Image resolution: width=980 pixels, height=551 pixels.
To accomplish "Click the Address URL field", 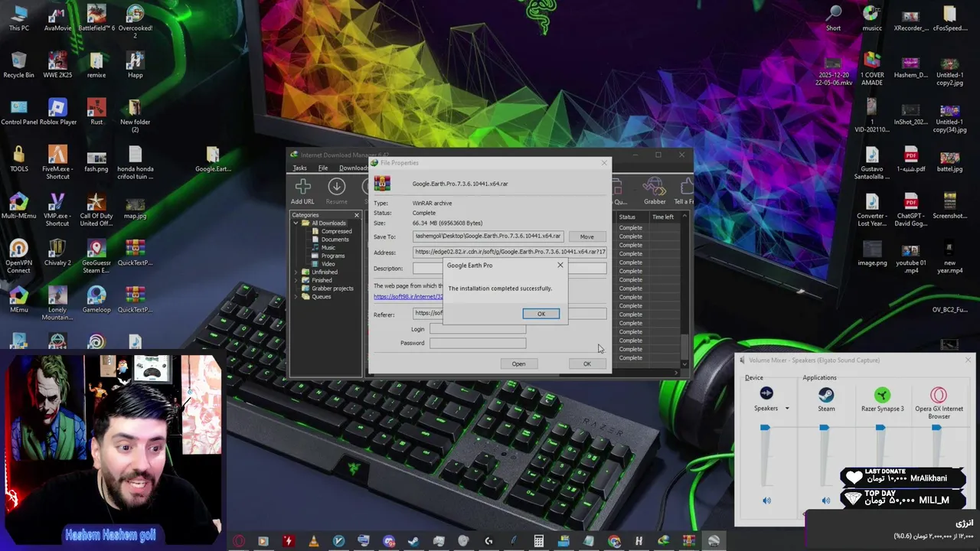I will pos(510,252).
